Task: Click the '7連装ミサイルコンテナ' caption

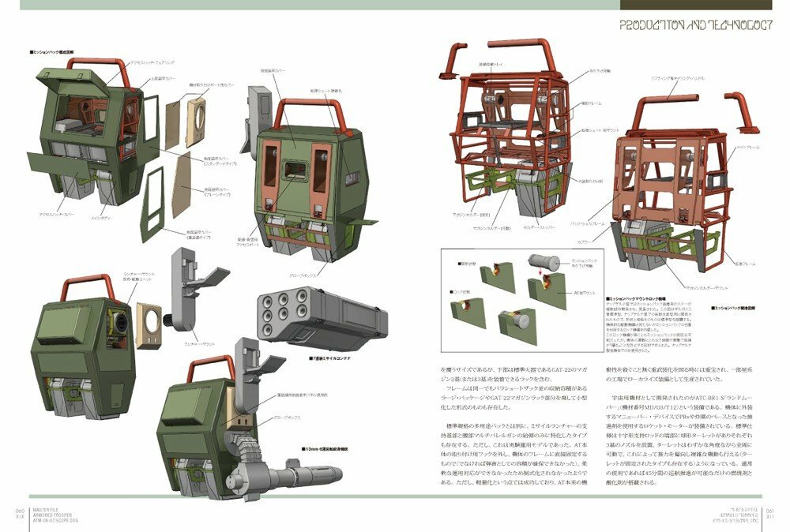Action: point(330,359)
